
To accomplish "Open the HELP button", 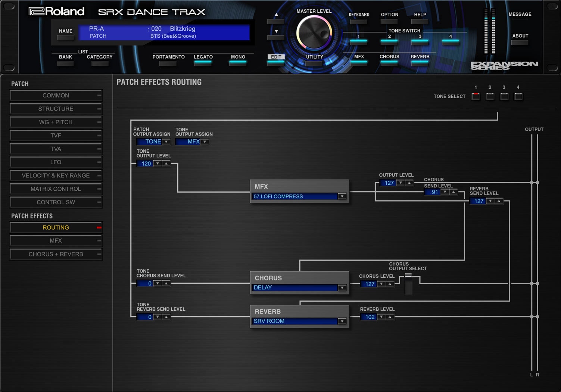I will (420, 21).
